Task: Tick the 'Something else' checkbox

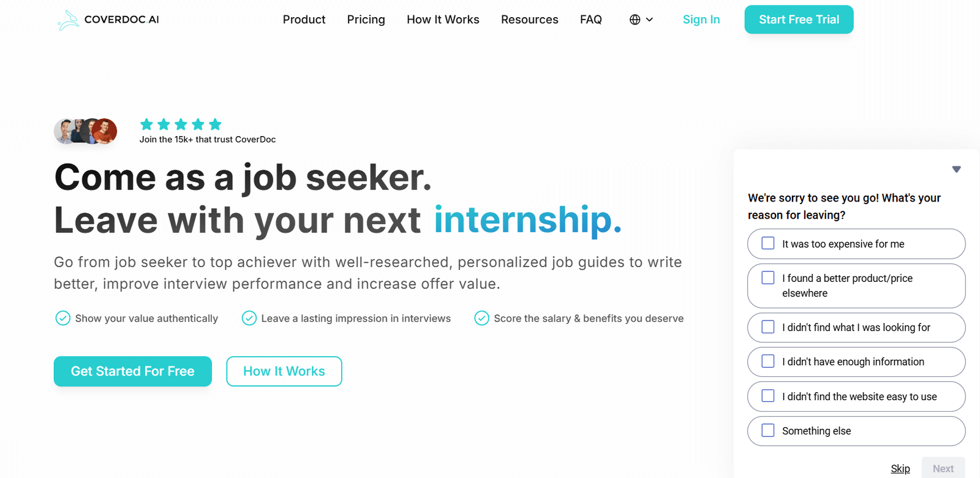Action: pyautogui.click(x=768, y=431)
